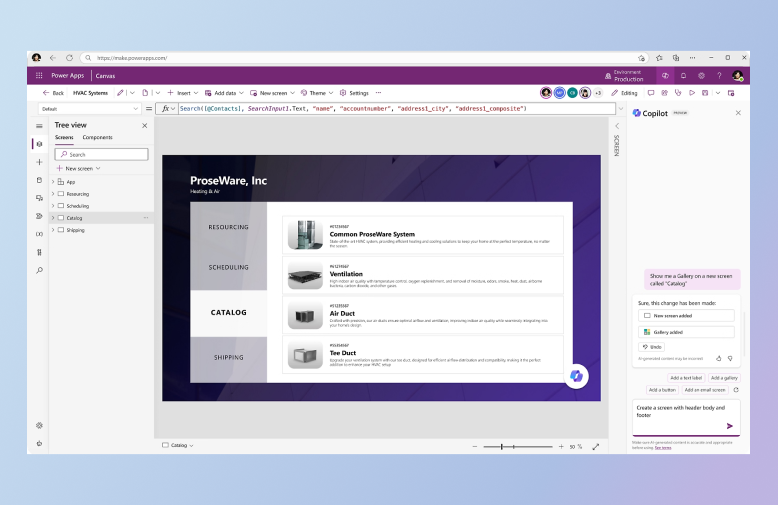Open the Save options dropdown arrow
Image resolution: width=778 pixels, height=505 pixels.
(x=718, y=93)
